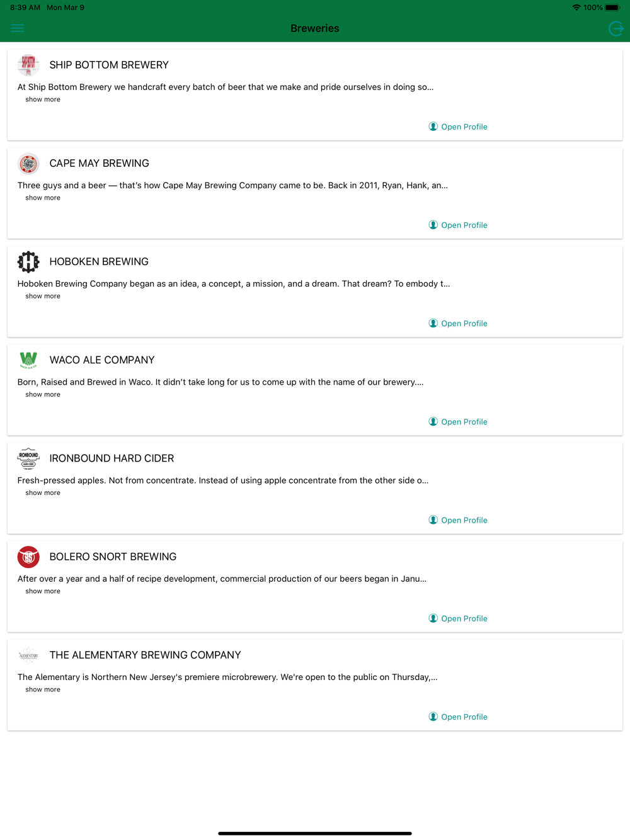Image resolution: width=630 pixels, height=840 pixels.
Task: Tap the Hoboken Brewing gear logo
Action: point(28,262)
